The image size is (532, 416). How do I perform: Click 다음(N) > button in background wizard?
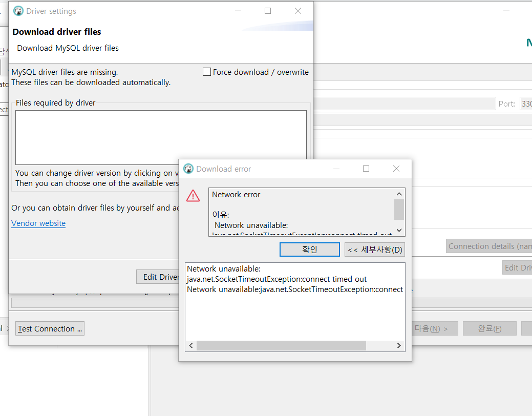coord(435,328)
